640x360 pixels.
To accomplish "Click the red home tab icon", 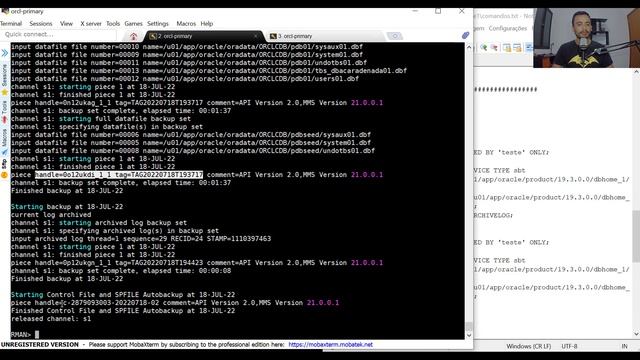I will click(134, 36).
